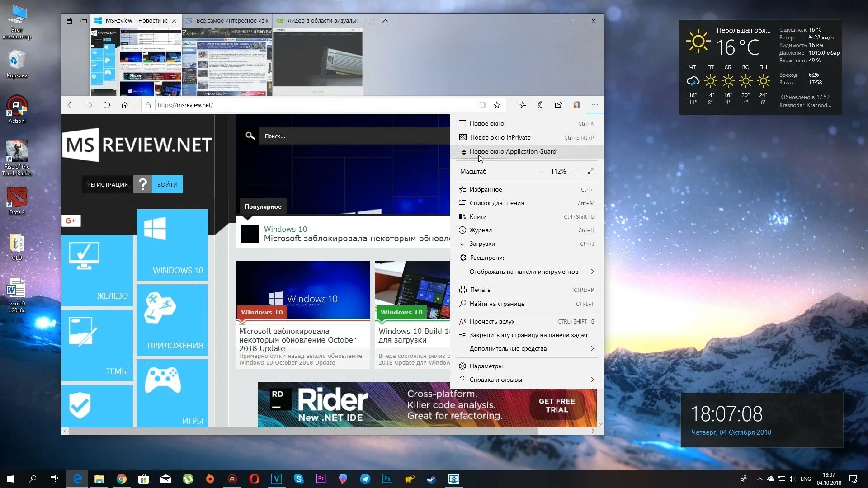This screenshot has width=868, height=488.
Task: Add page to favorites with the star icon
Action: [x=497, y=105]
